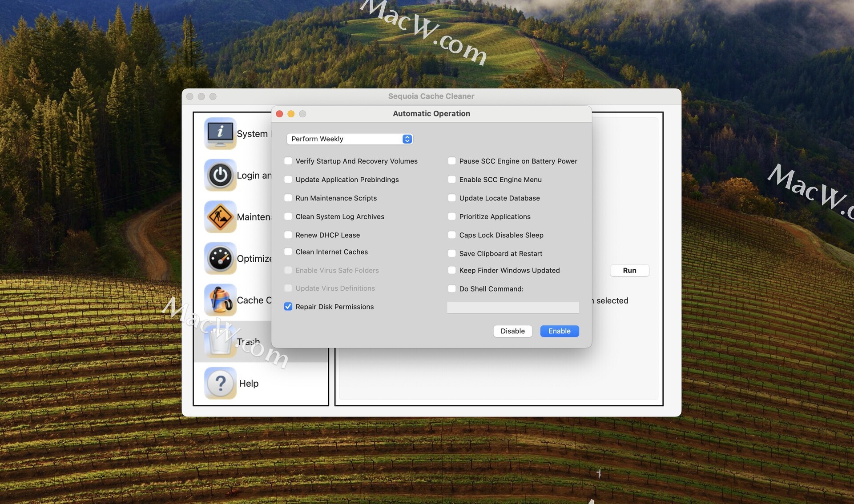Check Save Clipboard at Restart option
Image resolution: width=854 pixels, height=504 pixels.
click(452, 253)
